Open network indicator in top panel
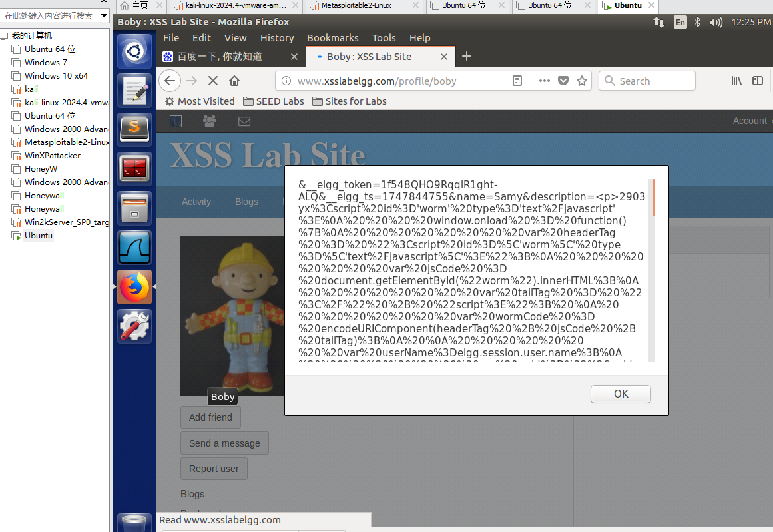 [x=658, y=22]
